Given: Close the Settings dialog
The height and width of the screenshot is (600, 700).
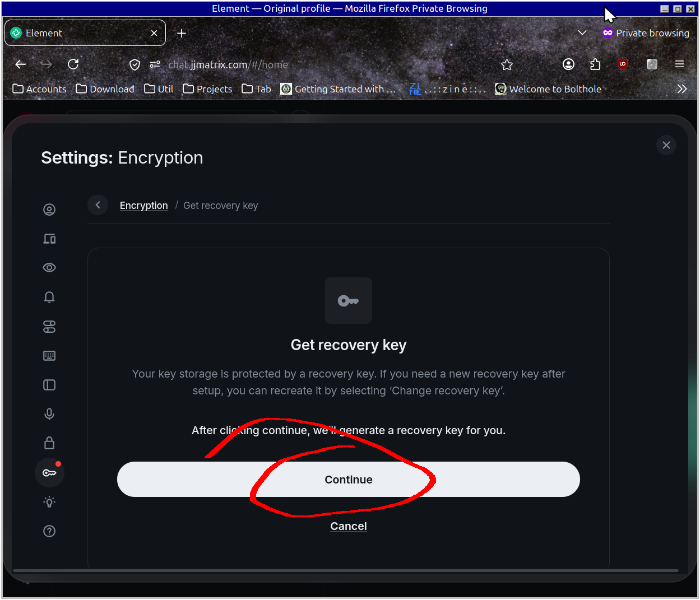Looking at the screenshot, I should coord(666,145).
